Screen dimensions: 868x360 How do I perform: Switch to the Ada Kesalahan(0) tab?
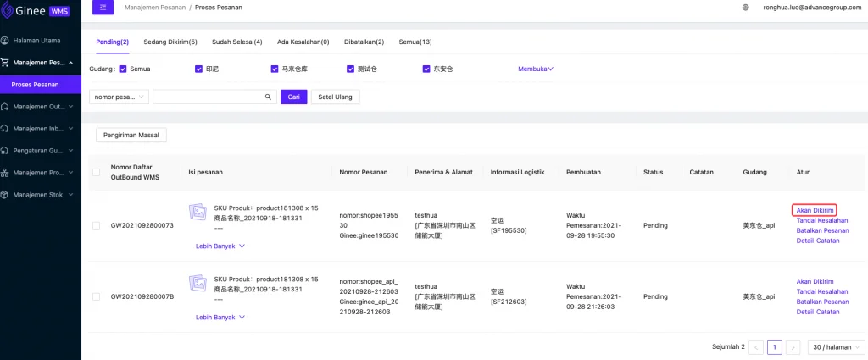pyautogui.click(x=303, y=42)
